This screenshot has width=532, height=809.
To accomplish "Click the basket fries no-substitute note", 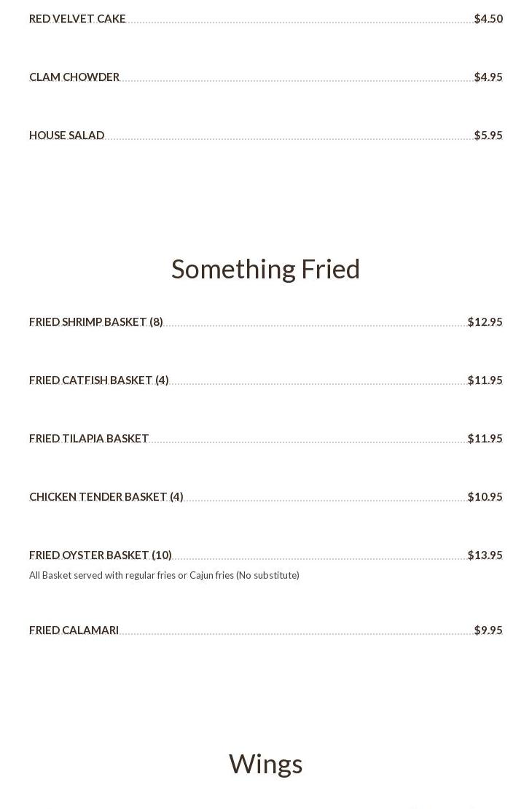I will [x=164, y=576].
